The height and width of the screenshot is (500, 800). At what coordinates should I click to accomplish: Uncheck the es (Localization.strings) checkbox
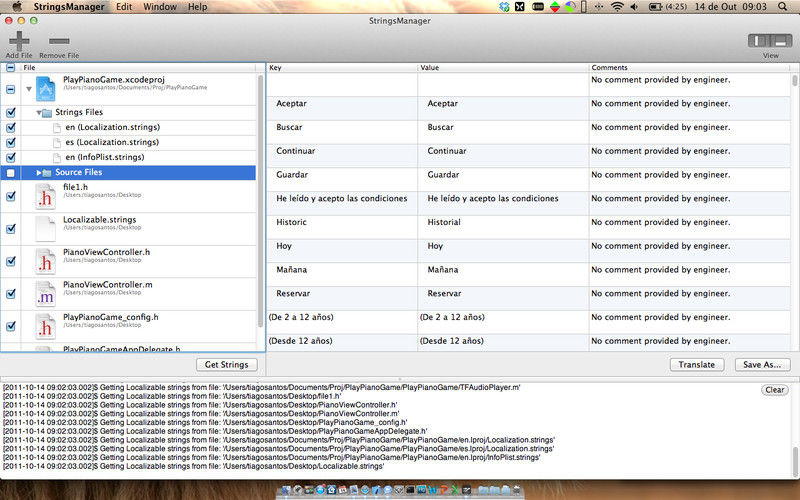[11, 142]
